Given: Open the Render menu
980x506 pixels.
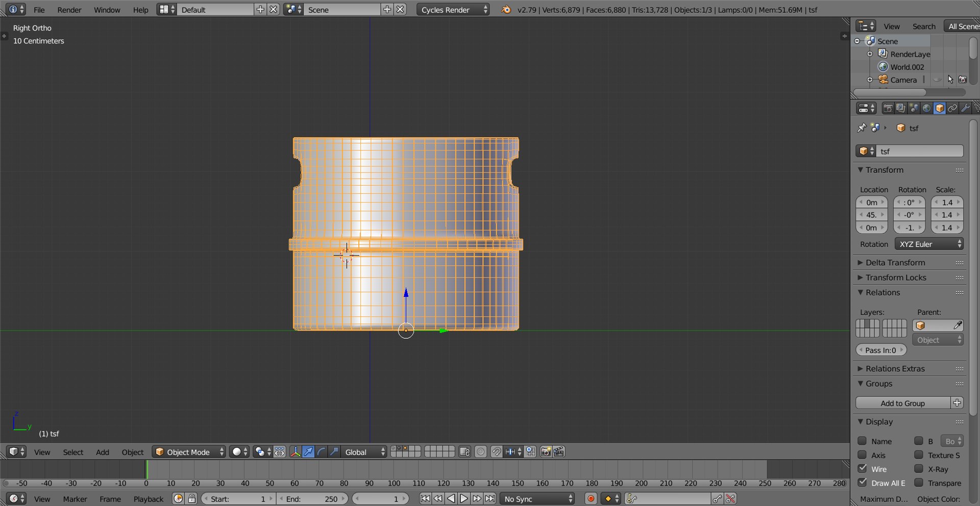Looking at the screenshot, I should click(x=69, y=10).
